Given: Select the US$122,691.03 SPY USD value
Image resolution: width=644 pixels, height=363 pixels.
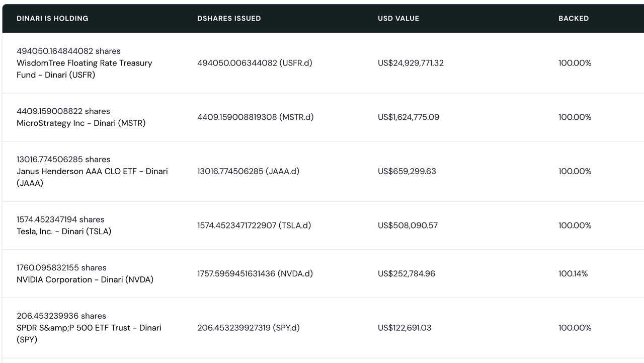Looking at the screenshot, I should (405, 328).
